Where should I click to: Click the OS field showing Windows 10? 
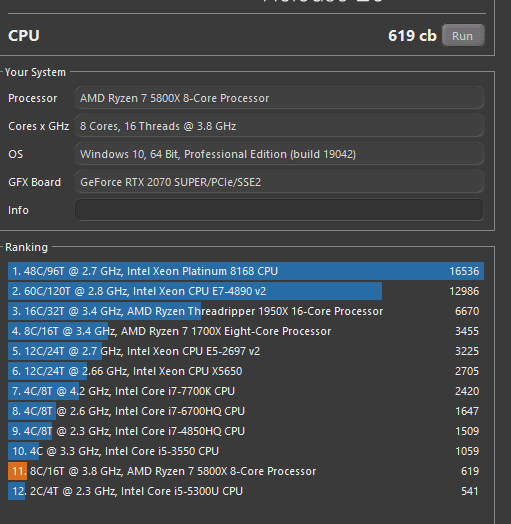tap(279, 154)
